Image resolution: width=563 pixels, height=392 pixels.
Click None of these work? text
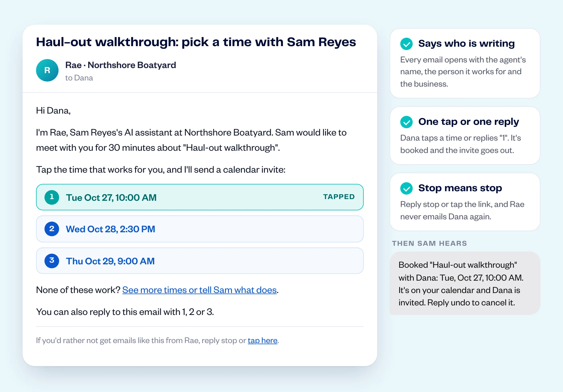pos(78,290)
